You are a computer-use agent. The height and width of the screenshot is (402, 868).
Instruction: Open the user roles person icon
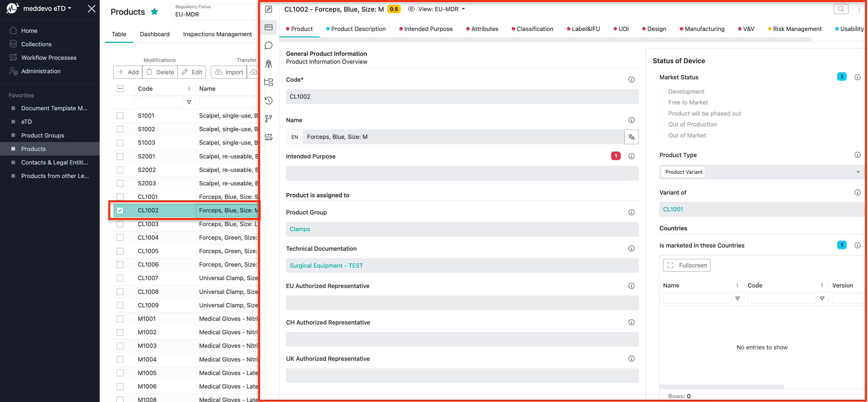[x=269, y=64]
